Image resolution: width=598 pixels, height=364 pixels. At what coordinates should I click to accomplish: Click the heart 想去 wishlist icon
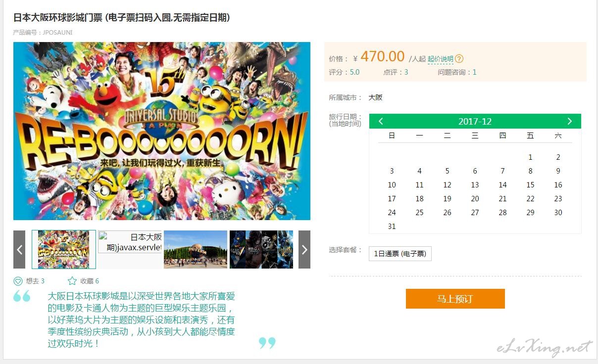point(18,281)
